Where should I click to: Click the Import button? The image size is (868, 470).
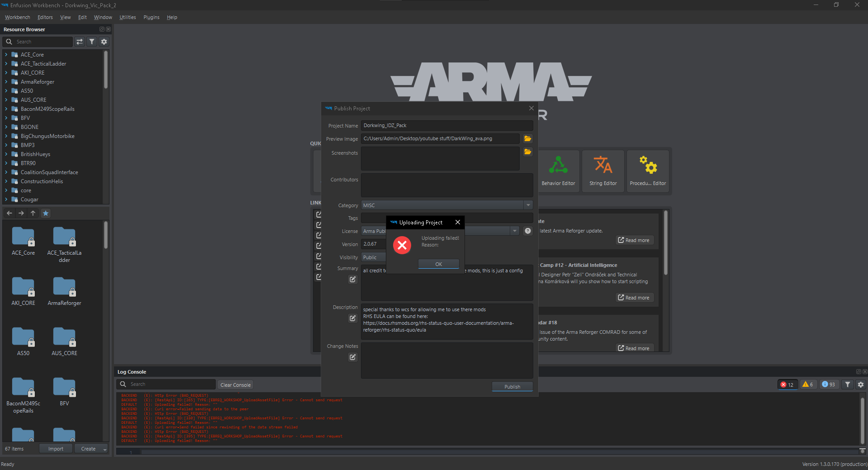tap(56, 449)
